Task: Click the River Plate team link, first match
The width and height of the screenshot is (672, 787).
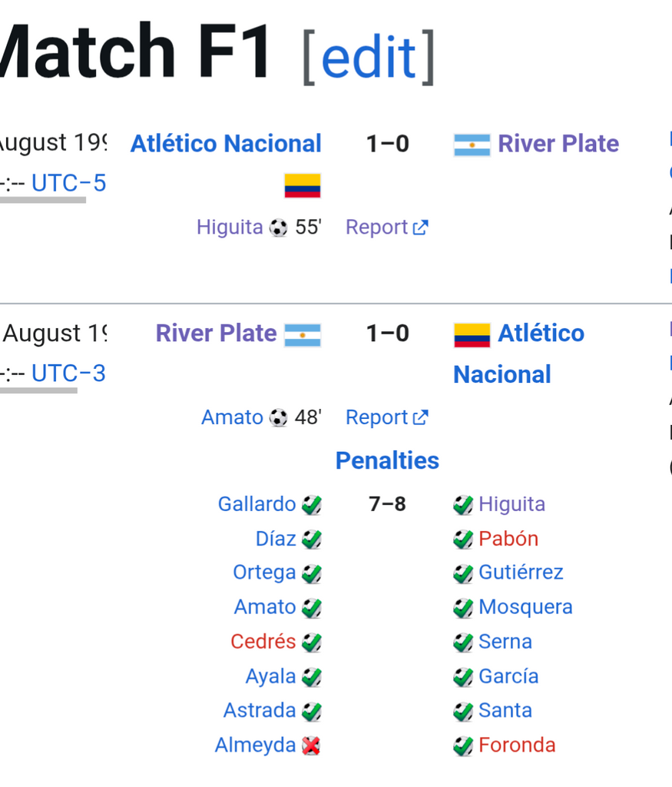Action: coord(558,144)
